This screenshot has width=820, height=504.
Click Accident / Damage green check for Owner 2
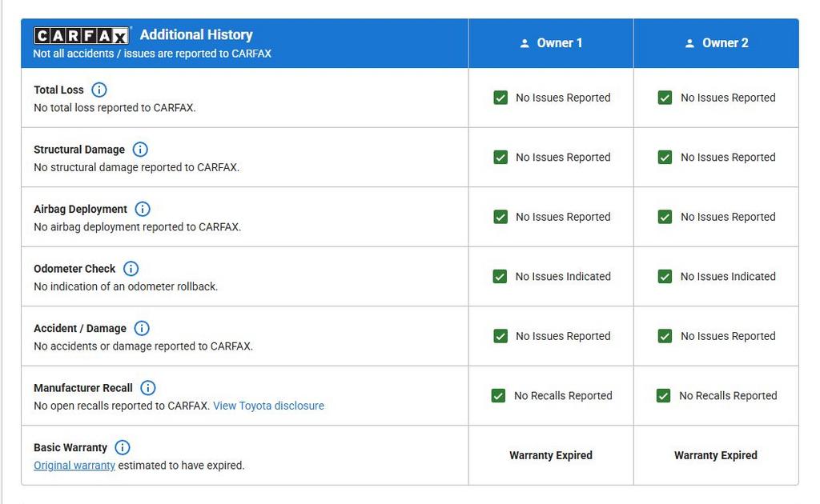click(x=665, y=336)
